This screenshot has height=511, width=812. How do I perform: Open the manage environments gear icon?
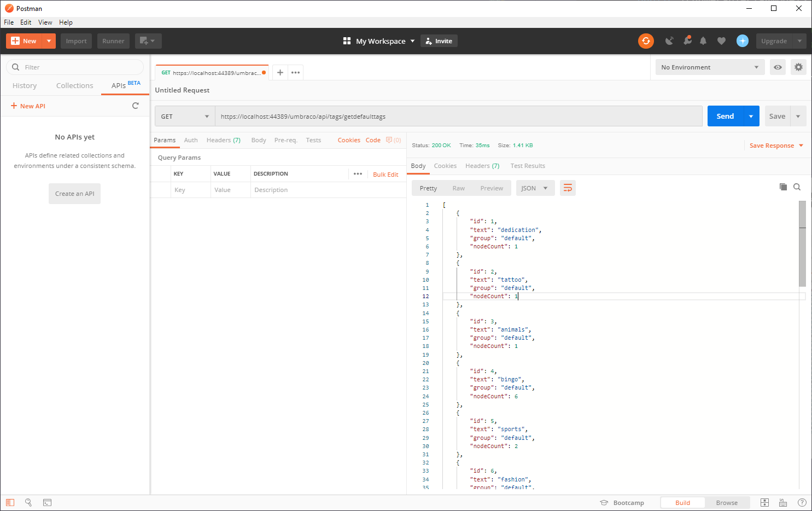[x=798, y=67]
